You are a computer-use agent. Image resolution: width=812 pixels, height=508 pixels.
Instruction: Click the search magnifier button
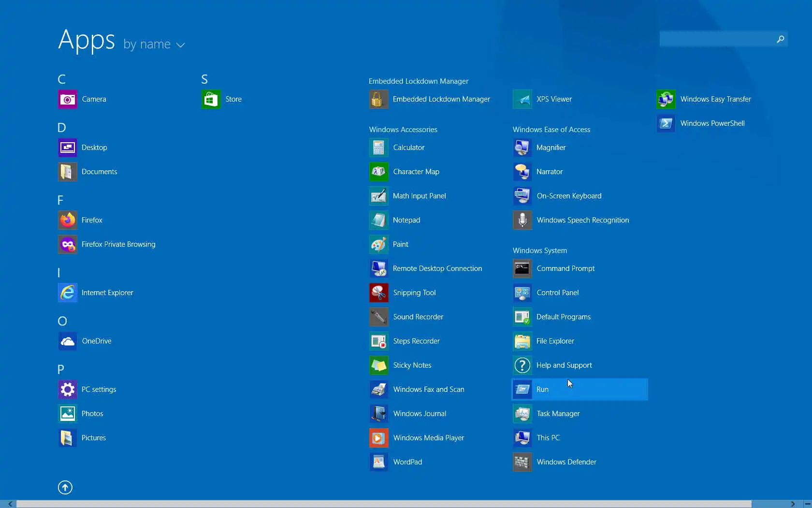tap(781, 39)
